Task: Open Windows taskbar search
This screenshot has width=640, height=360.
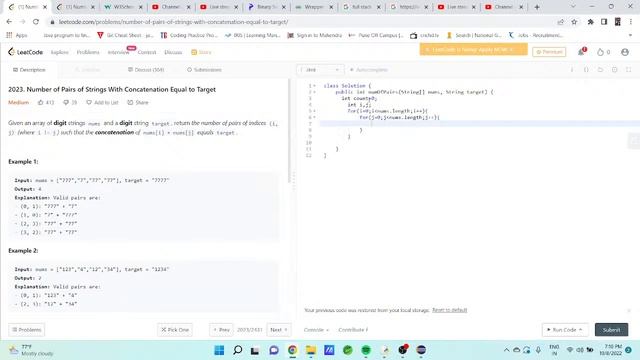Action: coord(237,350)
